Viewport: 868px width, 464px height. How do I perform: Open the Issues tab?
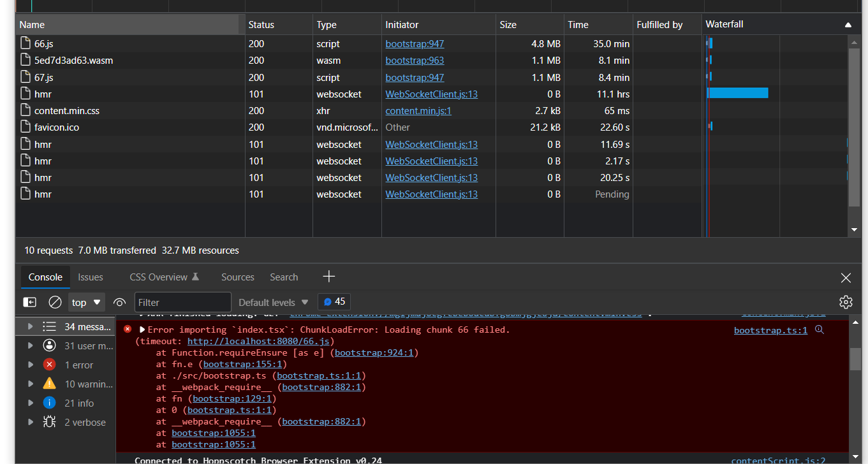pyautogui.click(x=90, y=277)
